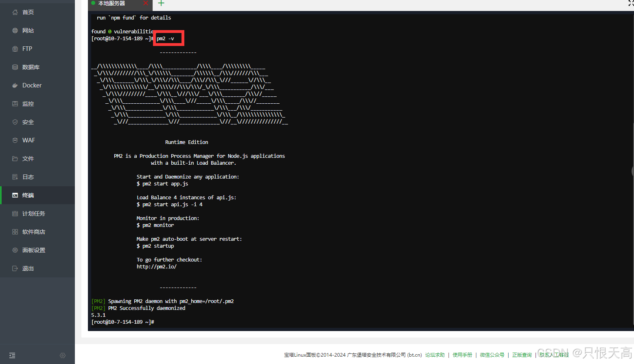634x364 pixels.
Task: Open 使用手册 footer link
Action: 462,355
